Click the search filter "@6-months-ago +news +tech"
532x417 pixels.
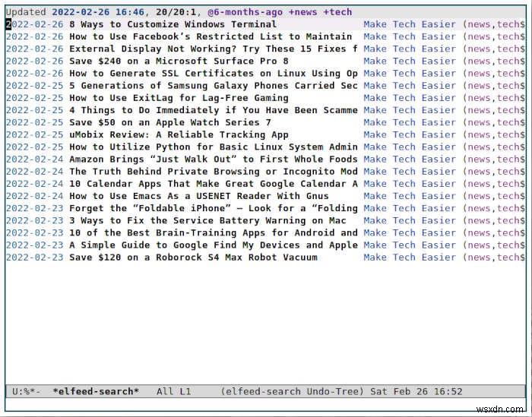[x=280, y=12]
